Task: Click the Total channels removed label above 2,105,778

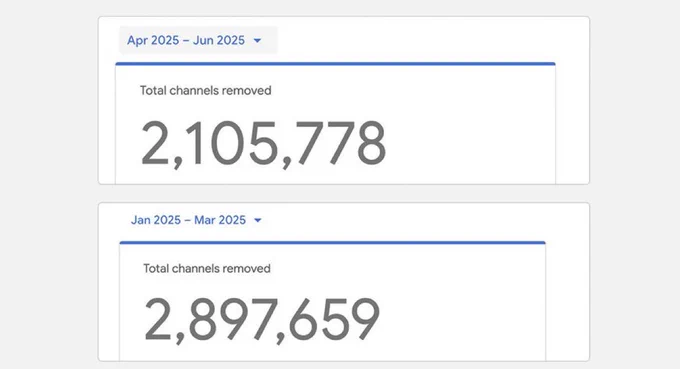Action: pyautogui.click(x=206, y=91)
